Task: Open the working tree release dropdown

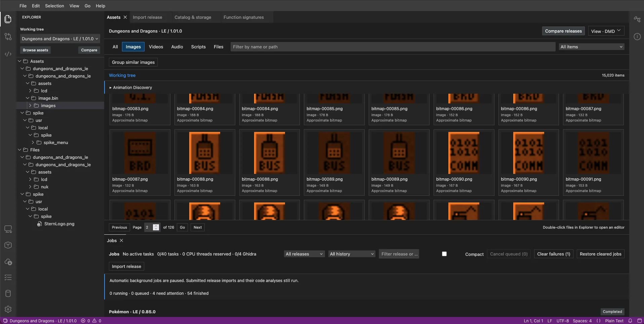Action: pos(60,39)
